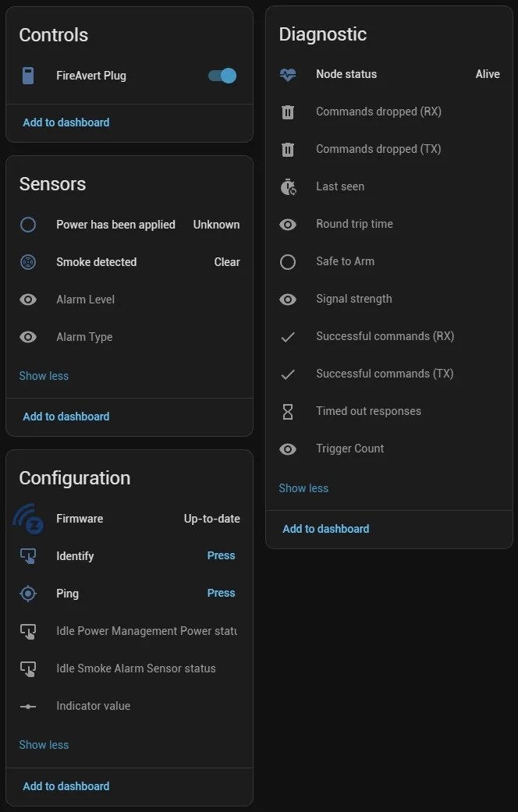The image size is (518, 812).
Task: Open the Safe to Arm label
Action: point(346,261)
